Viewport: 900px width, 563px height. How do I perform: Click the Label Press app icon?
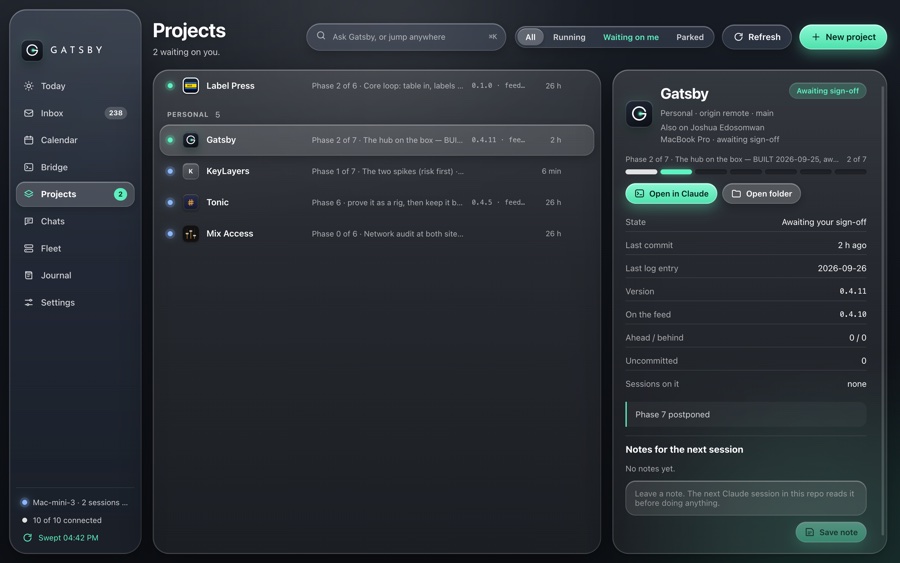(x=191, y=86)
